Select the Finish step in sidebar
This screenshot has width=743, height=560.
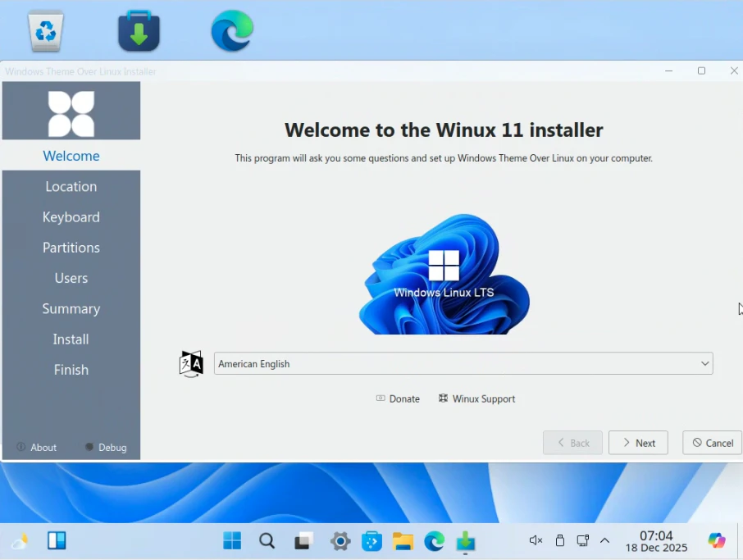(x=71, y=370)
